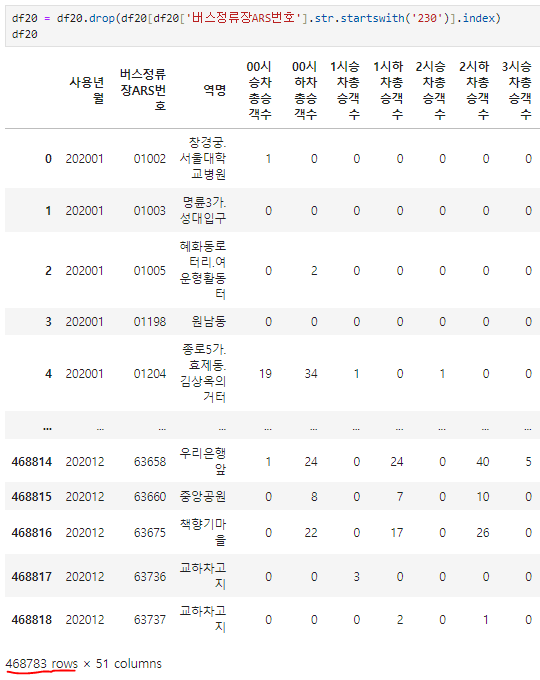
Task: Click ARS number 63736
Action: (150, 577)
